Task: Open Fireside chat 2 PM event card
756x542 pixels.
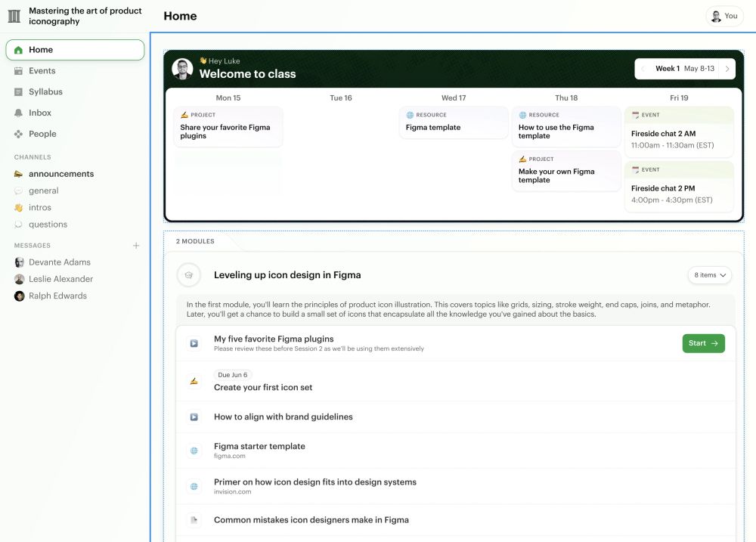Action: click(679, 187)
